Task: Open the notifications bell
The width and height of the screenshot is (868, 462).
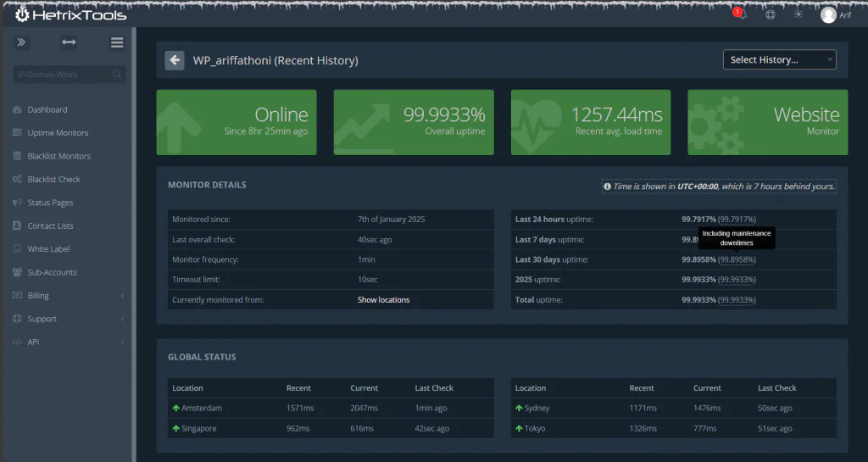Action: 742,14
